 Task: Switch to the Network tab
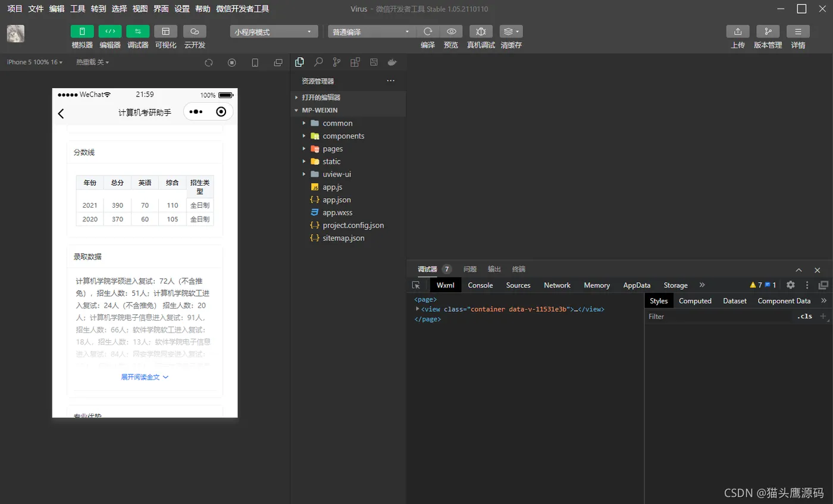tap(557, 285)
